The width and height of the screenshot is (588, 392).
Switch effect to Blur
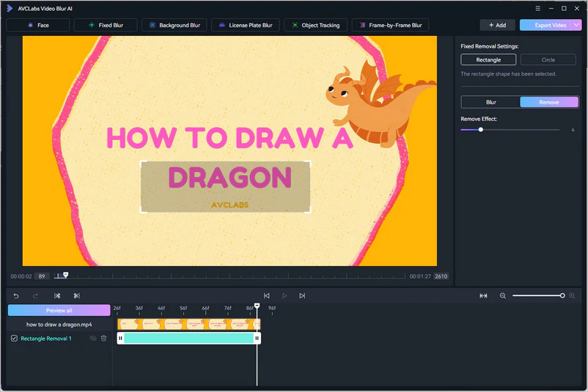pos(491,102)
